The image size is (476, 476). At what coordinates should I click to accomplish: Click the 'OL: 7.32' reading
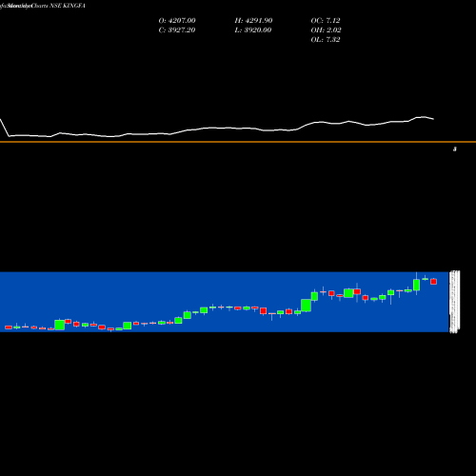tap(326, 40)
